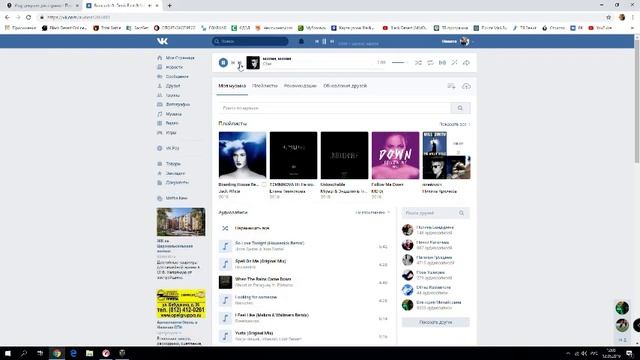Click the Показать других button
Viewport: 640px width, 360px height.
click(436, 322)
